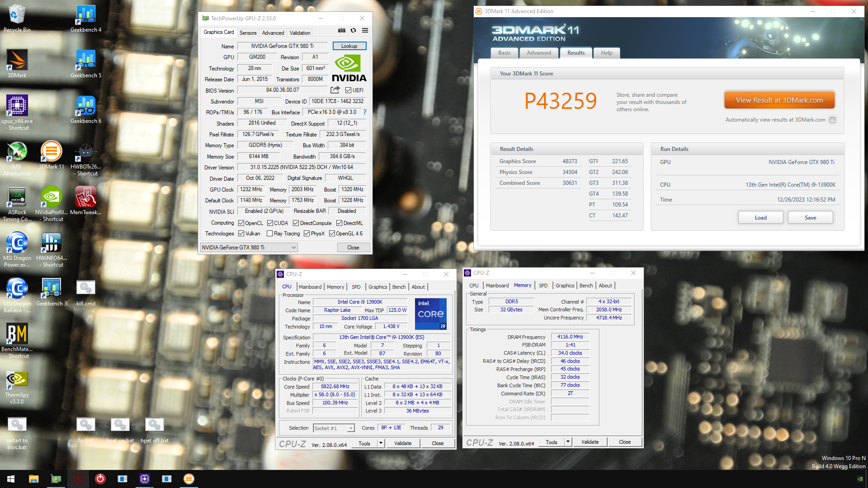Open the BenchMate shortcut icon
868x488 pixels.
coord(17,341)
